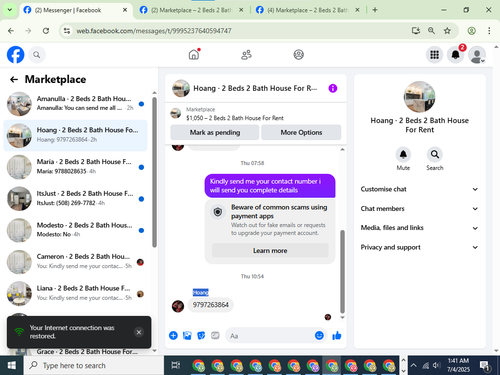Click the back arrow beside Marketplace
500x375 pixels.
(x=14, y=79)
